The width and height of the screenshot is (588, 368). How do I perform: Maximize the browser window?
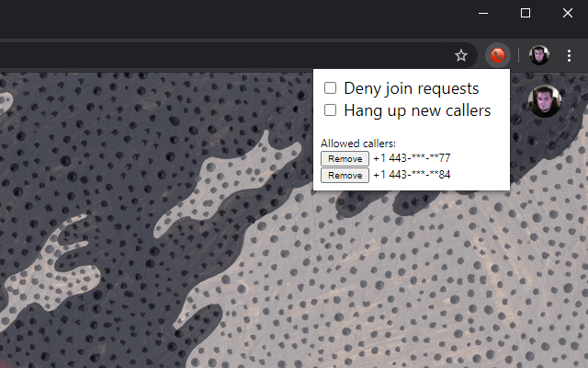pos(526,13)
